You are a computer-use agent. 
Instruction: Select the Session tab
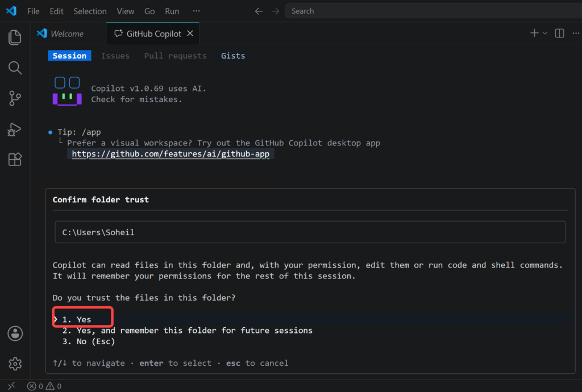pos(69,56)
